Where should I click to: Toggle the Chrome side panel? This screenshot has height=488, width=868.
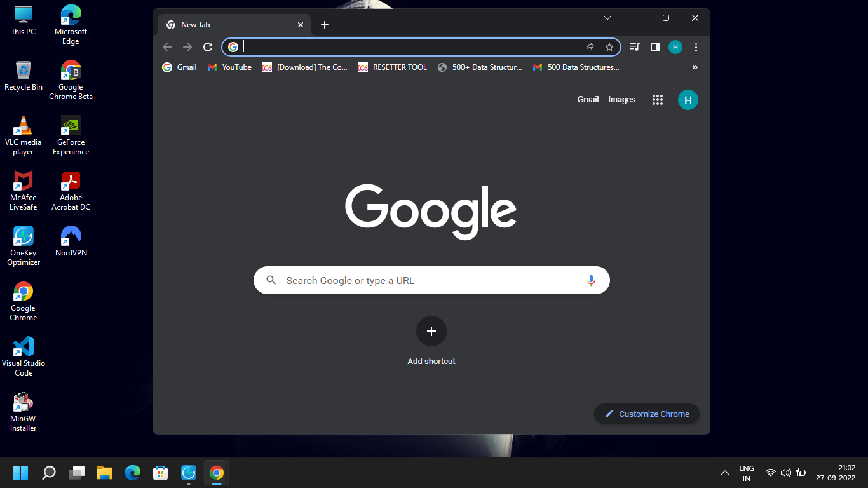click(x=655, y=47)
